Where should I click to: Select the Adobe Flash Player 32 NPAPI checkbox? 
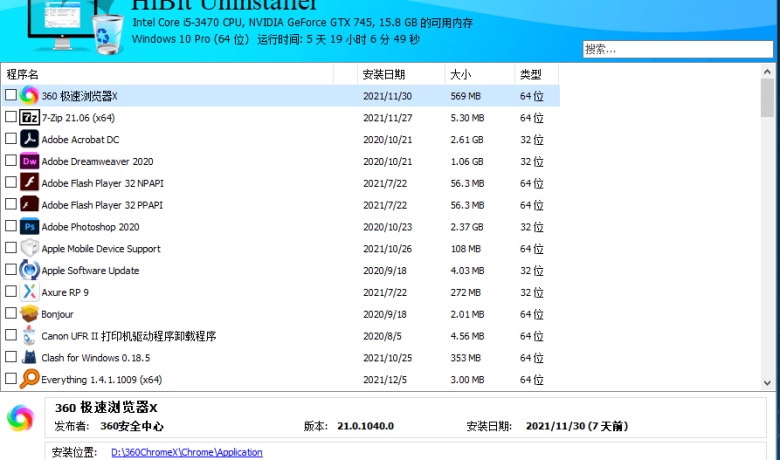point(11,182)
